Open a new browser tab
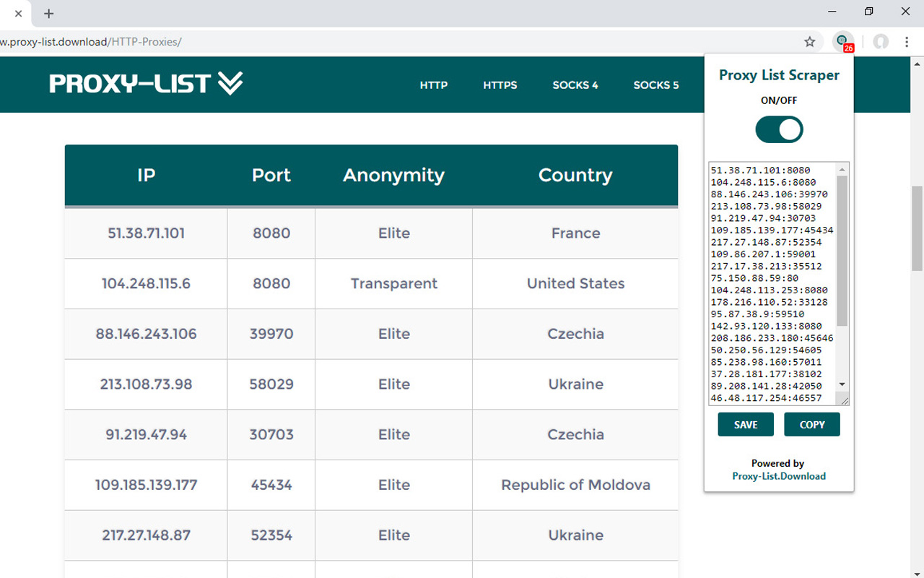This screenshot has height=578, width=924. (x=48, y=12)
